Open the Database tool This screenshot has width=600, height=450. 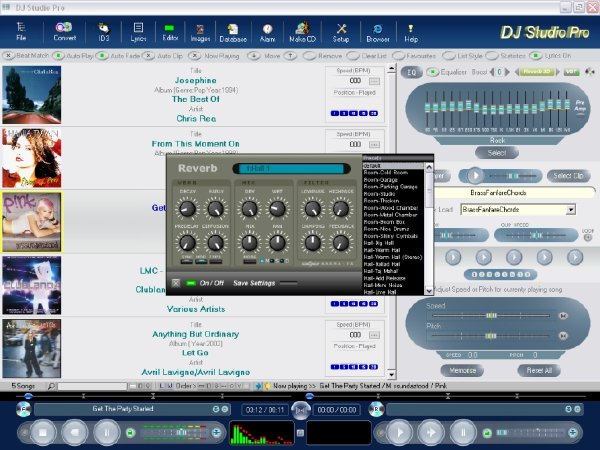(x=233, y=33)
